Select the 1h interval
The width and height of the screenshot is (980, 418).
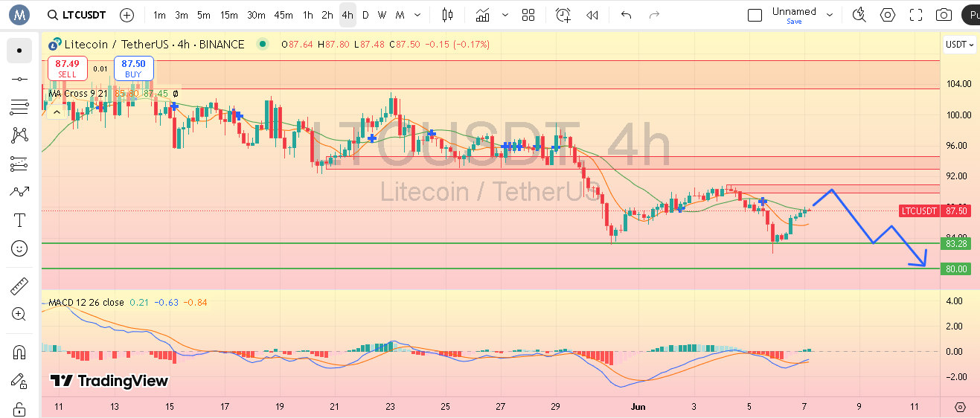click(307, 15)
